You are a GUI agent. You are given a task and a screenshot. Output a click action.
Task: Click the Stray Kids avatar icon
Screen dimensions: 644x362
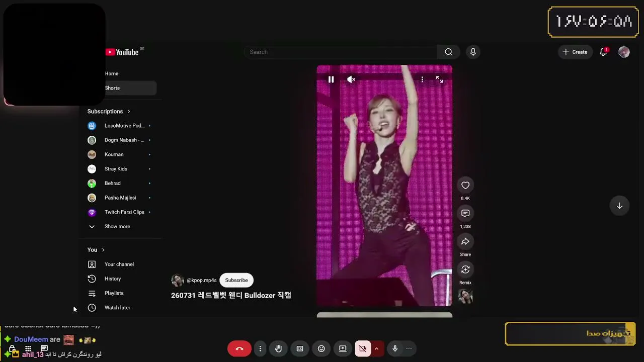[92, 169]
